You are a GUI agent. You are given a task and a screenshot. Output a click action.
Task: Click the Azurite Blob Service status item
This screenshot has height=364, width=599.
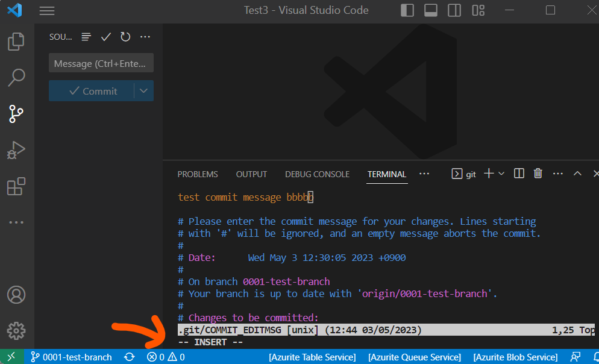(515, 357)
